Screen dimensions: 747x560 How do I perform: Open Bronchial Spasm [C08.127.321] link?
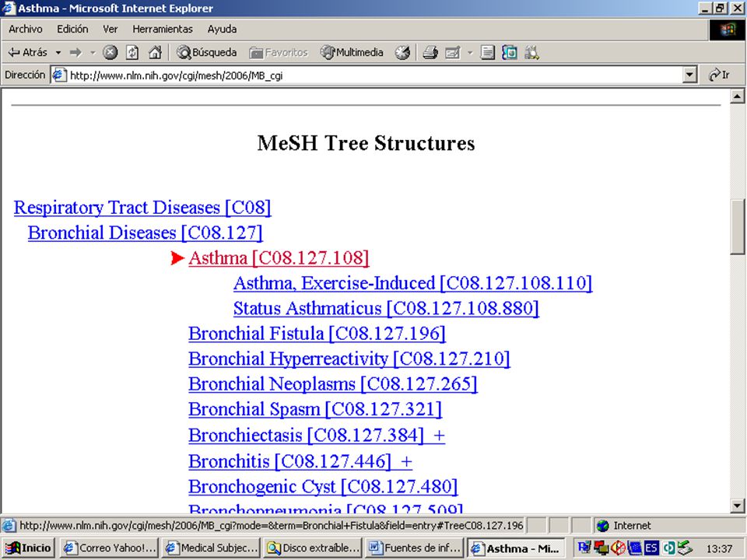point(315,410)
